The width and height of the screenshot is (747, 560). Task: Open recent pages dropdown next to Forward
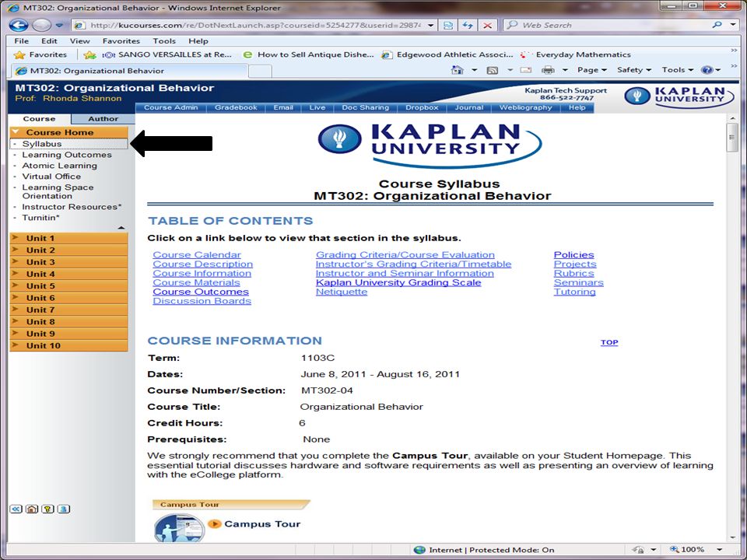(59, 25)
